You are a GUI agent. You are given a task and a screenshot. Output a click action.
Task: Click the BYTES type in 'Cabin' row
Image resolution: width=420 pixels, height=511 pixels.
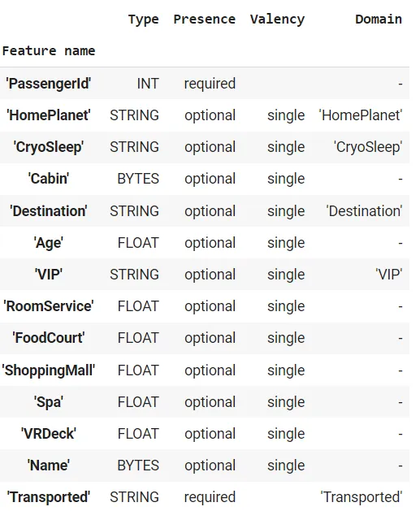(138, 179)
